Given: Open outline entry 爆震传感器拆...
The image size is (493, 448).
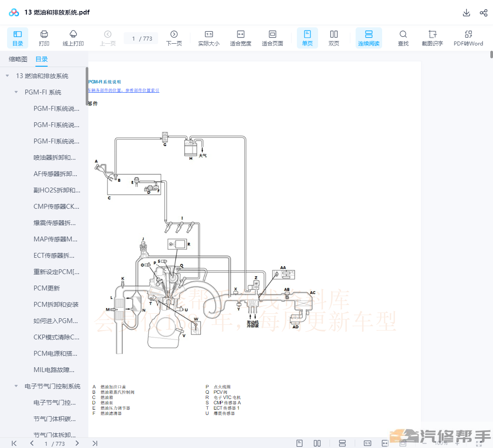Looking at the screenshot, I should [x=54, y=223].
